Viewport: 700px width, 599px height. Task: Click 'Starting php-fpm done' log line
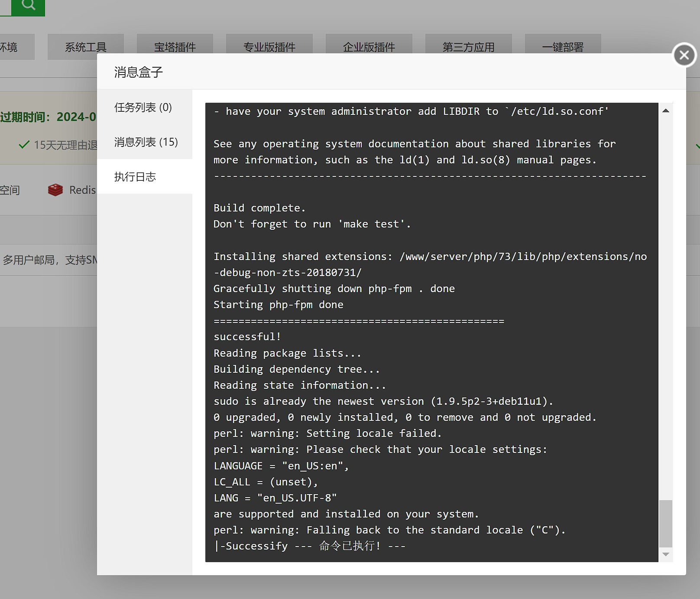pyautogui.click(x=279, y=305)
